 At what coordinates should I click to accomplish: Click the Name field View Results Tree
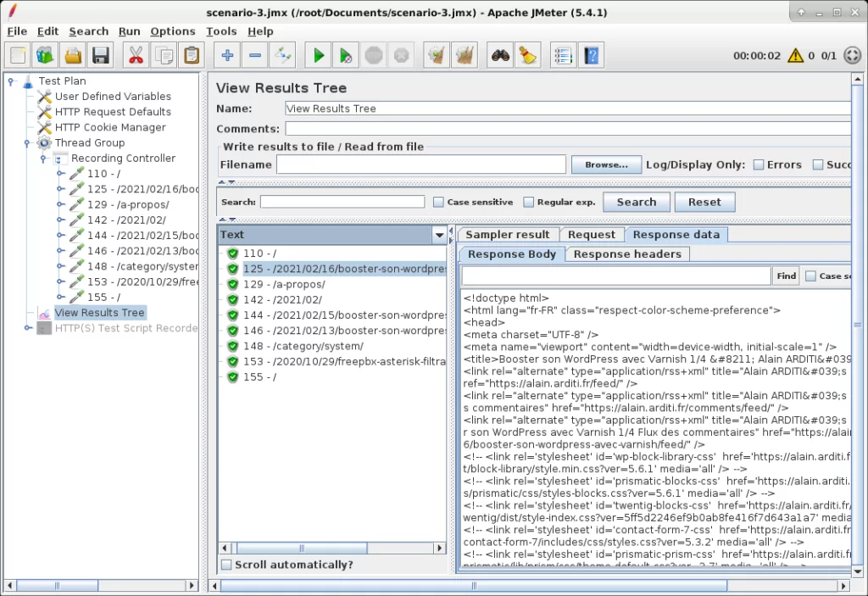(x=568, y=109)
